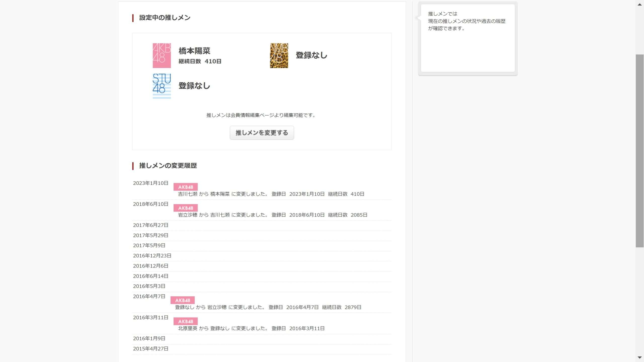The height and width of the screenshot is (362, 644).
Task: Expand the 2016年6月14日 history row
Action: tap(150, 276)
